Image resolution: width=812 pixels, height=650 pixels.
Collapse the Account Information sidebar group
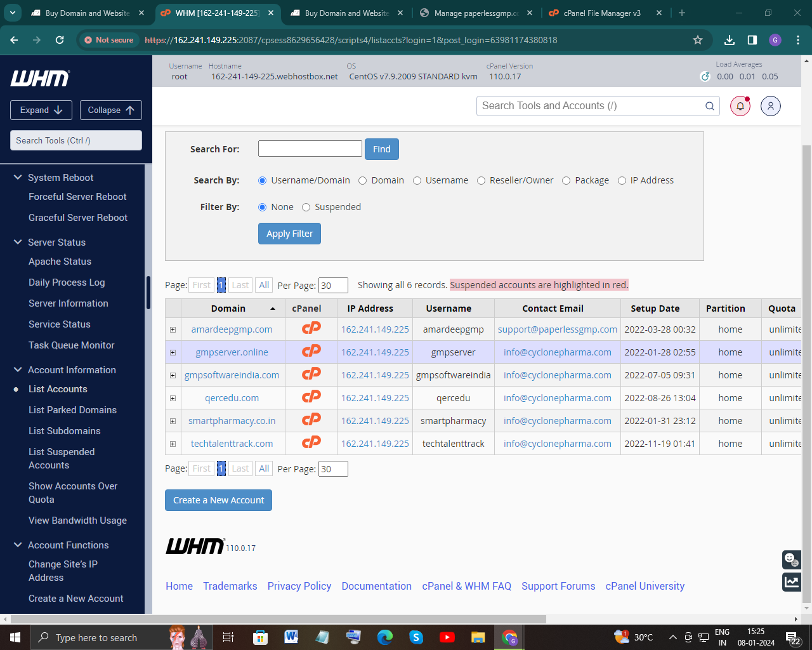tap(18, 370)
